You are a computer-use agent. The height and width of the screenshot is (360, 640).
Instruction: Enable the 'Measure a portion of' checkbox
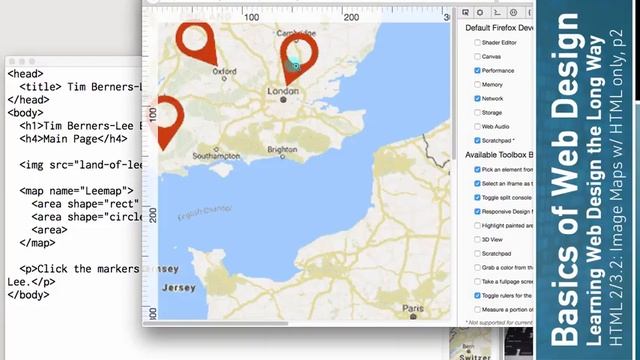pyautogui.click(x=477, y=309)
